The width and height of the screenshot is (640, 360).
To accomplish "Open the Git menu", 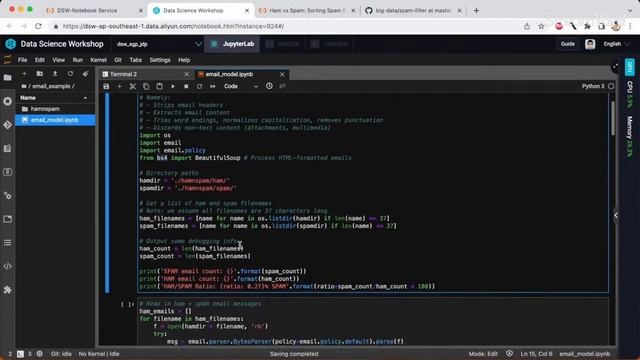I will (x=118, y=60).
